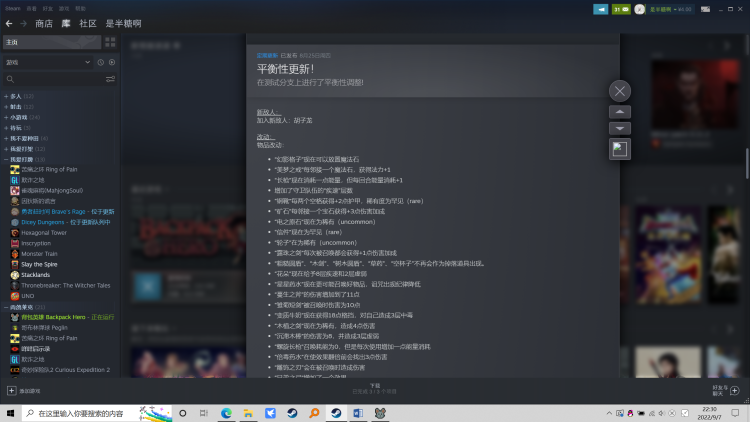Click the library search magnifier
This screenshot has height=422, width=750.
[10, 79]
